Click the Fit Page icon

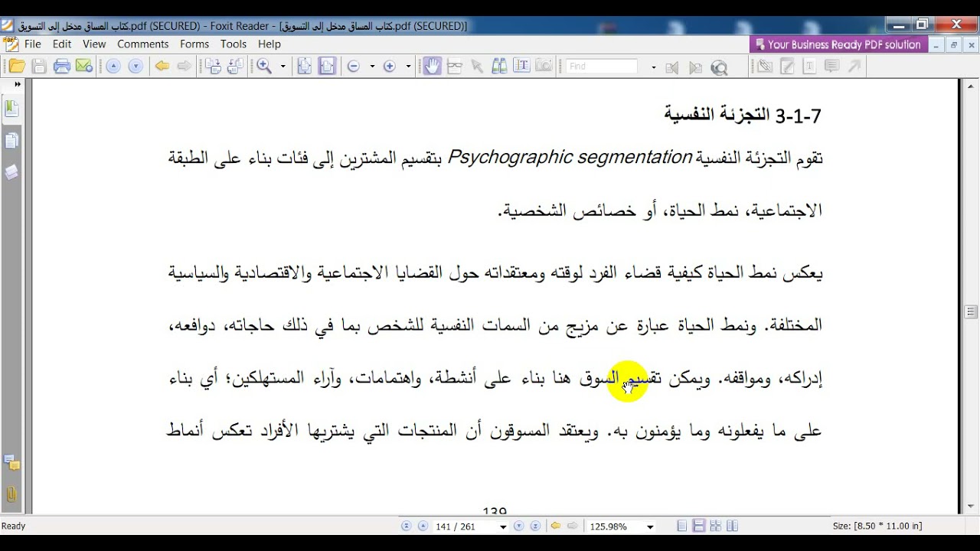click(305, 67)
